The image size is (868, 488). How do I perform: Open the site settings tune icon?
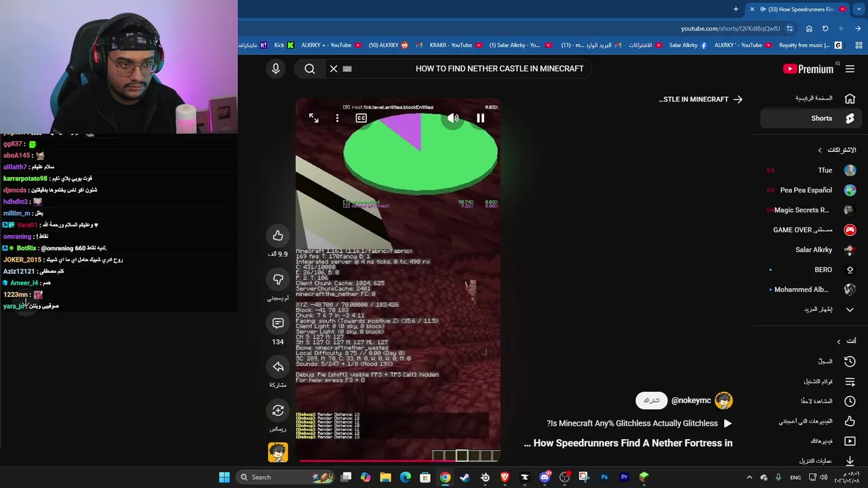click(789, 28)
